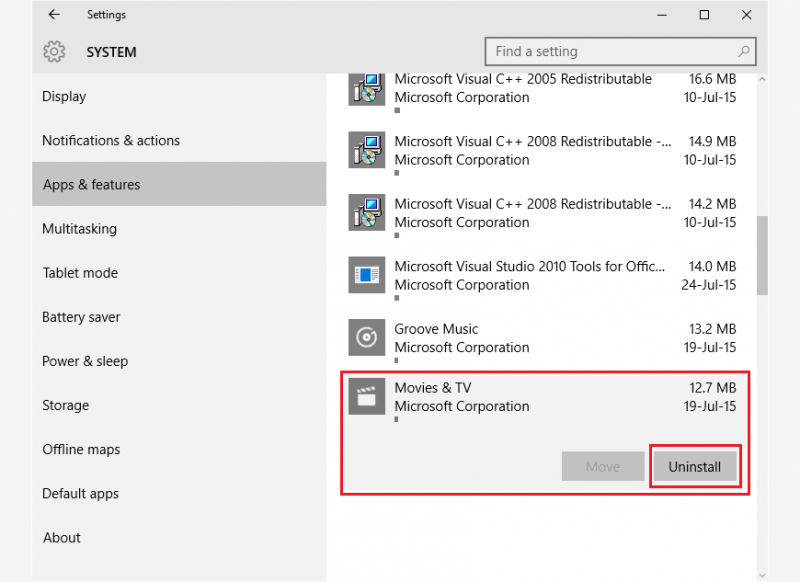This screenshot has width=800, height=582.
Task: Select the Groove Music app name
Action: [436, 329]
